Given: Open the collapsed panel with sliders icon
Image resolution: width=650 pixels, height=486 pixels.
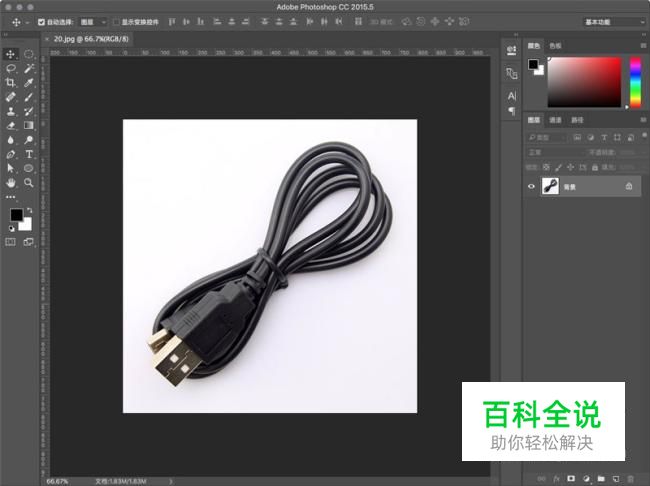Looking at the screenshot, I should (512, 50).
